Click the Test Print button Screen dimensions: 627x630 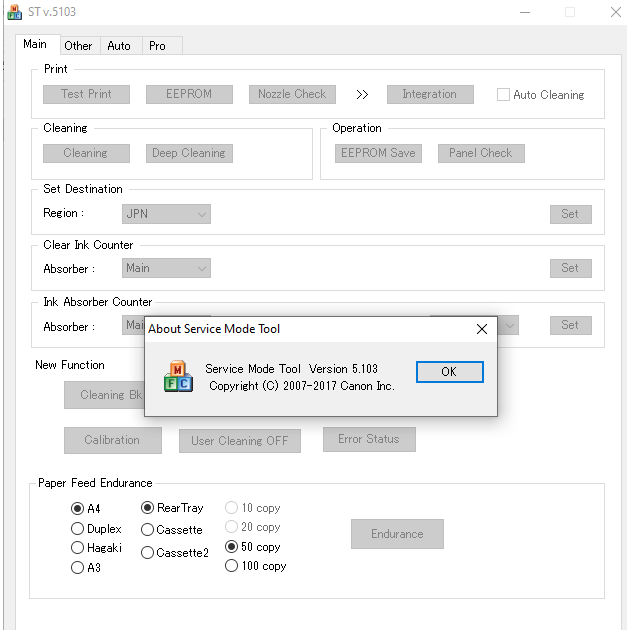[x=86, y=94]
